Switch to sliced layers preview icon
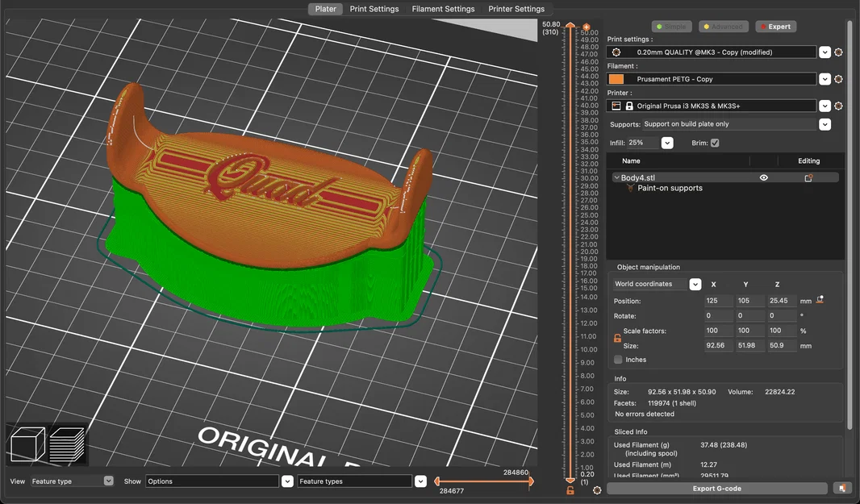Viewport: 860px width, 504px height. (67, 444)
